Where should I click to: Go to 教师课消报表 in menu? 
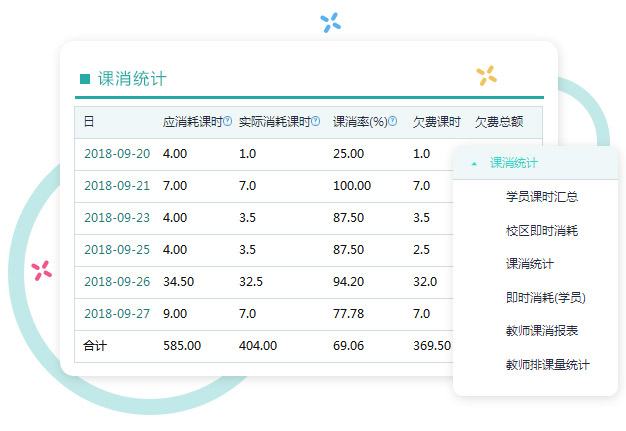click(541, 331)
